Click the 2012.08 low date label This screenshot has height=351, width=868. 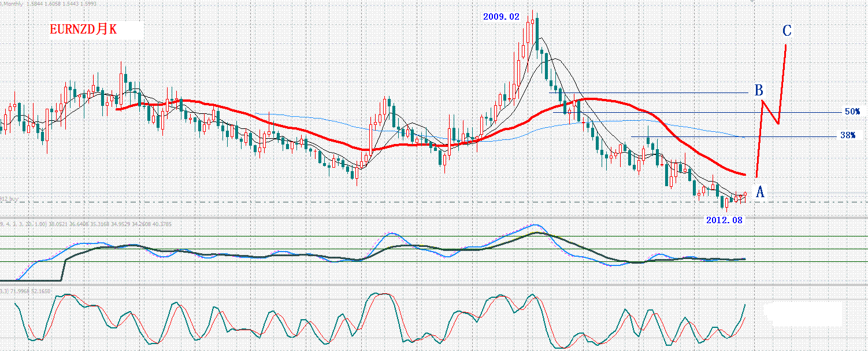[724, 220]
